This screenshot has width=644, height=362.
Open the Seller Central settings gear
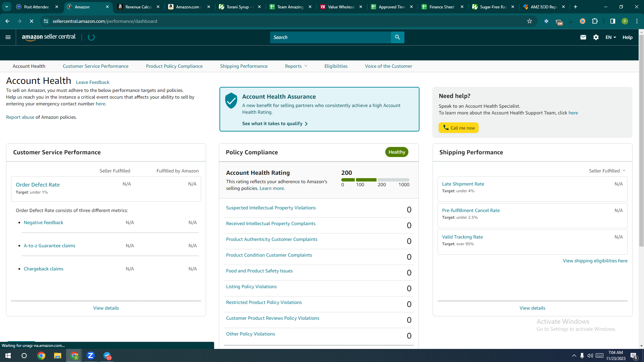click(x=596, y=37)
